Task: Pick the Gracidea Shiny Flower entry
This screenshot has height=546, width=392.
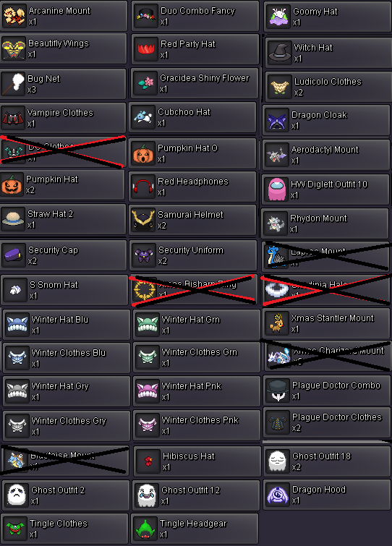Action: tap(195, 83)
